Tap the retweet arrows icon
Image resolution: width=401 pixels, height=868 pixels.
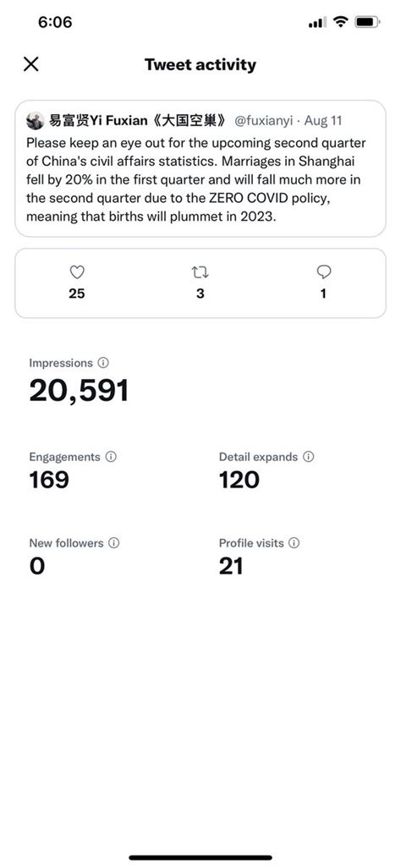click(x=200, y=272)
